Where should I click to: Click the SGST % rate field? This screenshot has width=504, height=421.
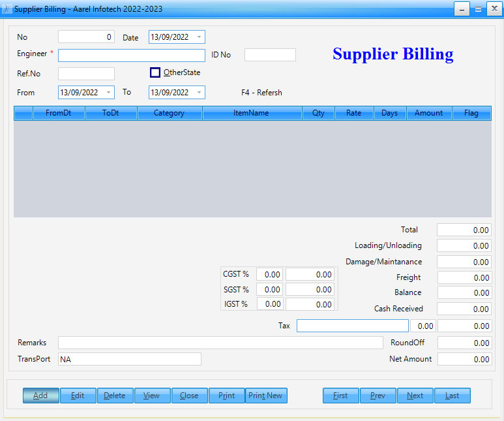[x=270, y=289]
